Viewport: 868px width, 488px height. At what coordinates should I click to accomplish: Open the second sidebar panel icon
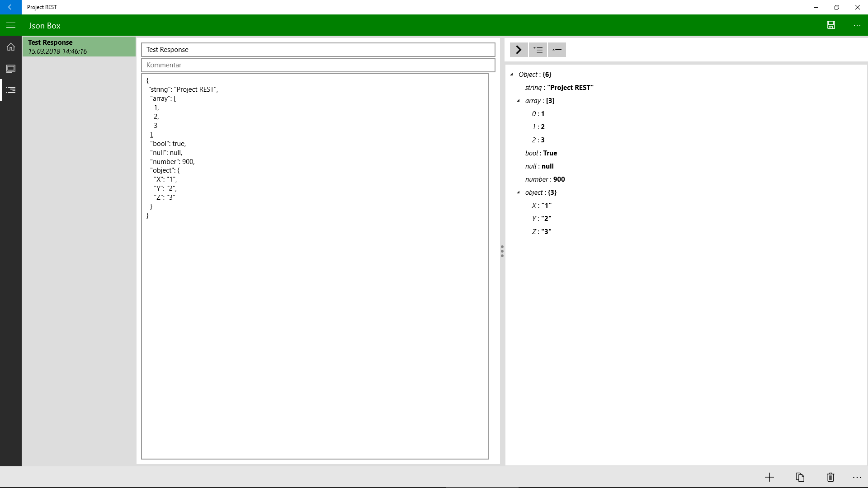11,69
